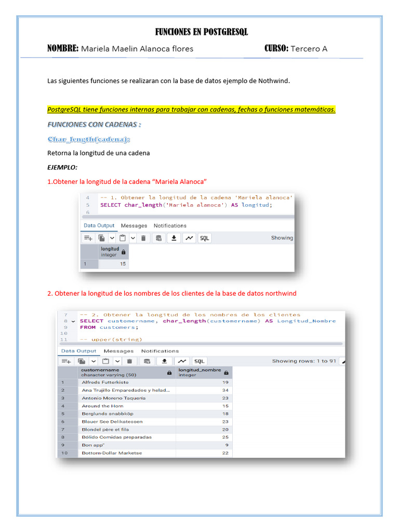Click Paste icon in longitud result toolbar
This screenshot has height=532, width=399.
pyautogui.click(x=123, y=238)
